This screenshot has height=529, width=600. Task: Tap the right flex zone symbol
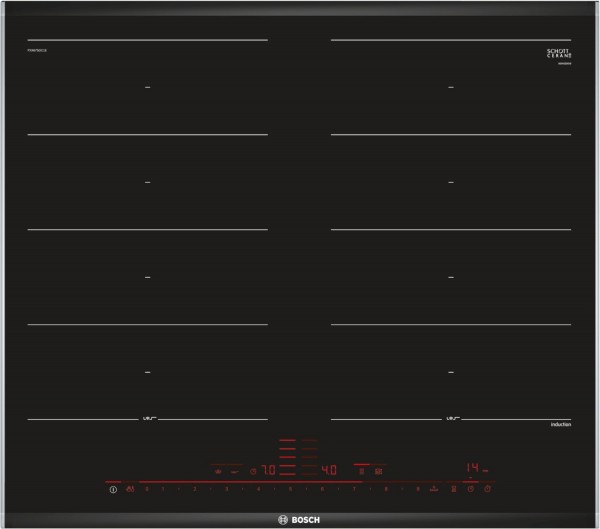click(x=378, y=472)
